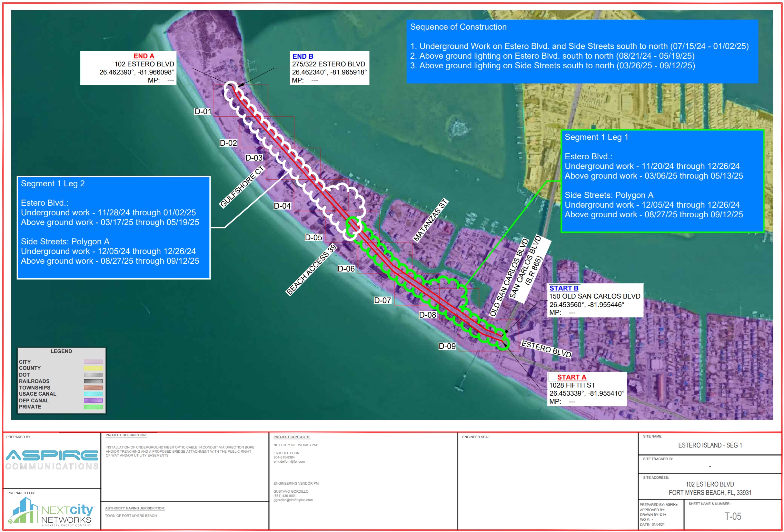Click the USACE CANAL cyan swatch
784x532 pixels.
(93, 394)
